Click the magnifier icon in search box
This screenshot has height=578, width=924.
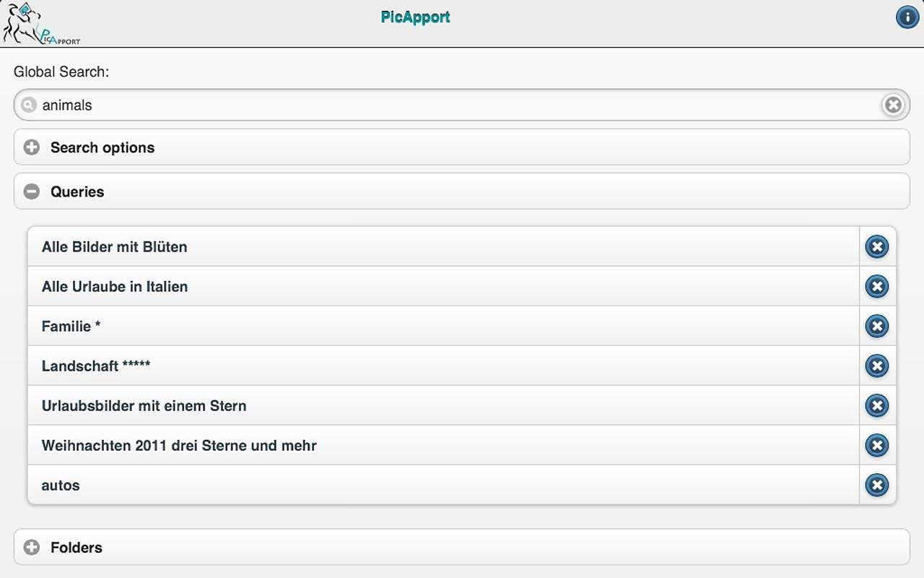point(28,105)
